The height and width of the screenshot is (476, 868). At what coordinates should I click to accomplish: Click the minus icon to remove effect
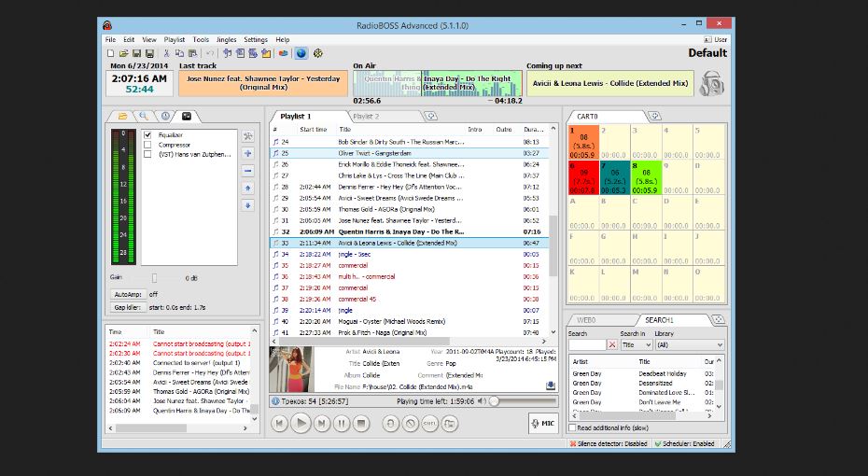point(248,171)
